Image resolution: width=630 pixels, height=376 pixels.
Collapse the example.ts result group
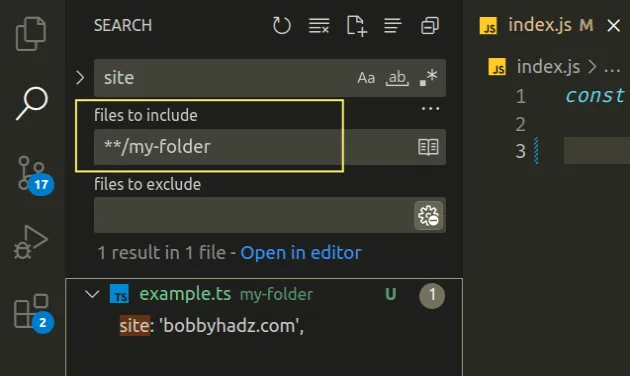[92, 294]
